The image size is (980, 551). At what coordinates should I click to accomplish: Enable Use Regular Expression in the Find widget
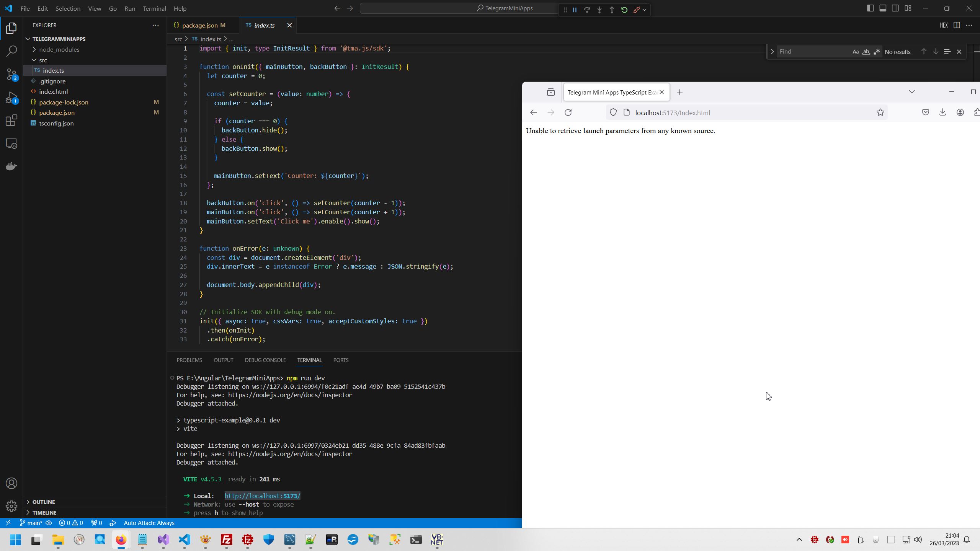(876, 51)
